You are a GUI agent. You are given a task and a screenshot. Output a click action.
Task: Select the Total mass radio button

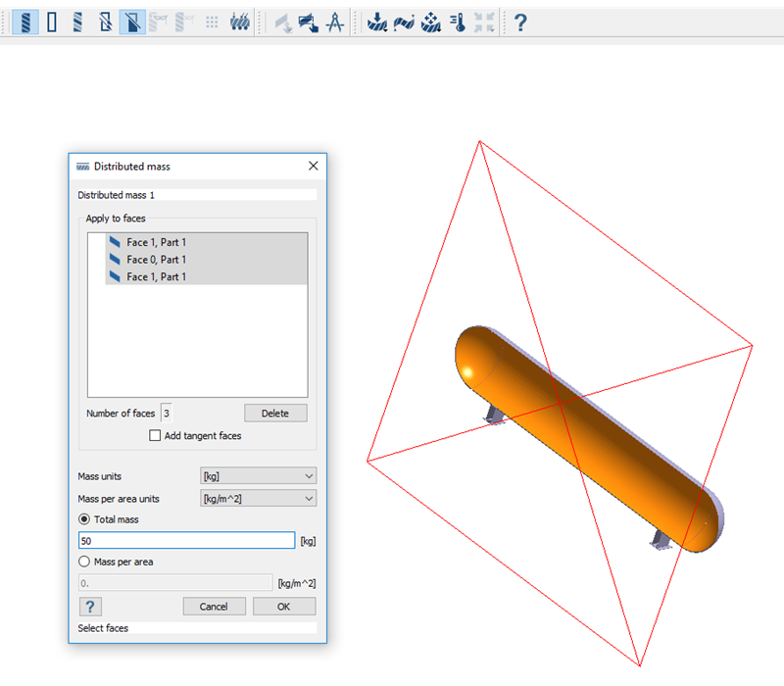click(84, 519)
